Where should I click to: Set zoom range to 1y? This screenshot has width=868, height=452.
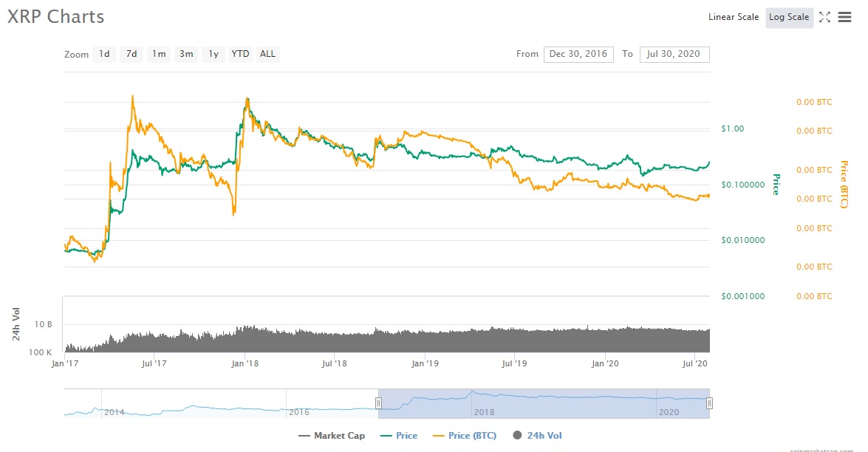pos(213,54)
